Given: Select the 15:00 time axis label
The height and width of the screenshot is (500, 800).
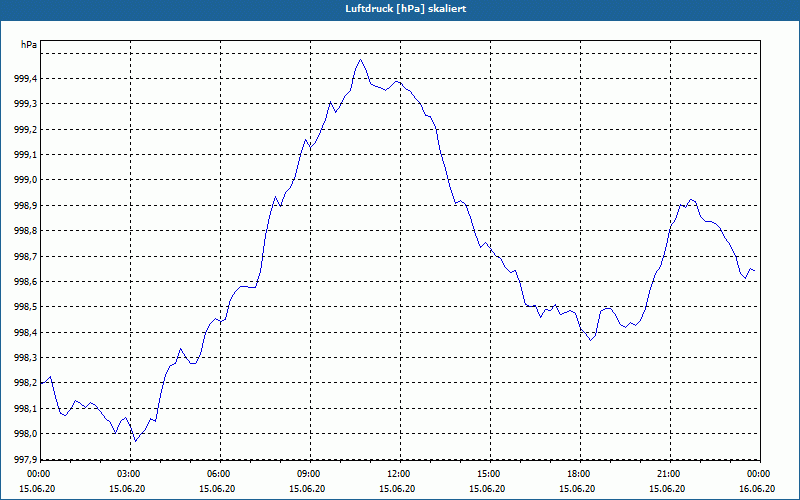Looking at the screenshot, I should 488,474.
